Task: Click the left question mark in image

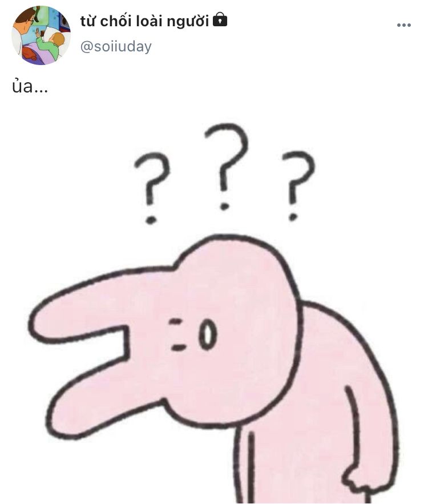Action: pos(152,188)
